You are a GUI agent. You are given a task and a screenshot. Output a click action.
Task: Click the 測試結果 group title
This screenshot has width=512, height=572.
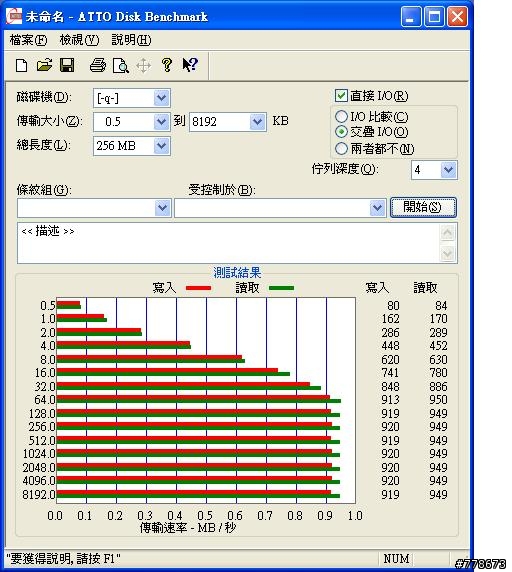coord(237,273)
